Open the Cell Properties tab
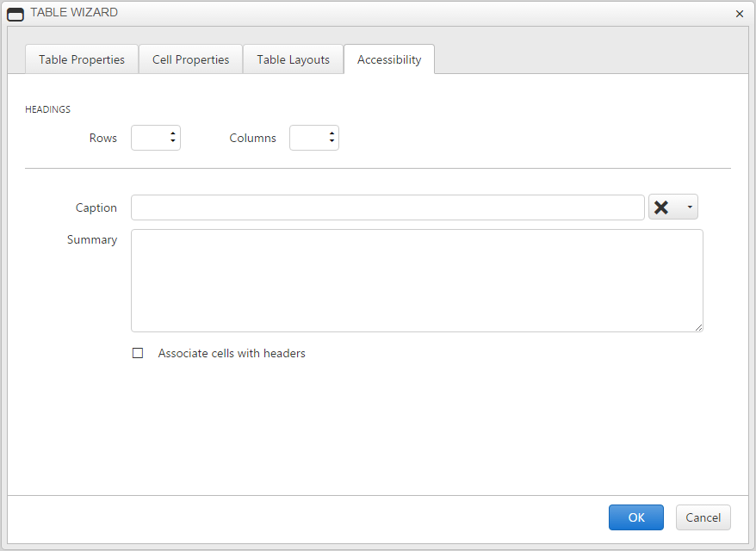Screen dimensions: 756x551 [x=190, y=59]
